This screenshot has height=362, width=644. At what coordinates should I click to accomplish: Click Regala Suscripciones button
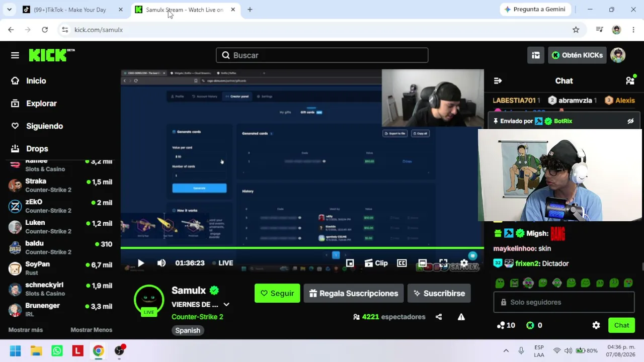tap(354, 293)
